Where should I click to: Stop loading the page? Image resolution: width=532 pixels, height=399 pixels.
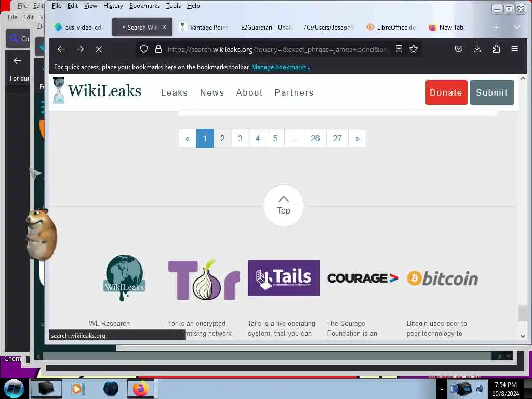(x=99, y=49)
